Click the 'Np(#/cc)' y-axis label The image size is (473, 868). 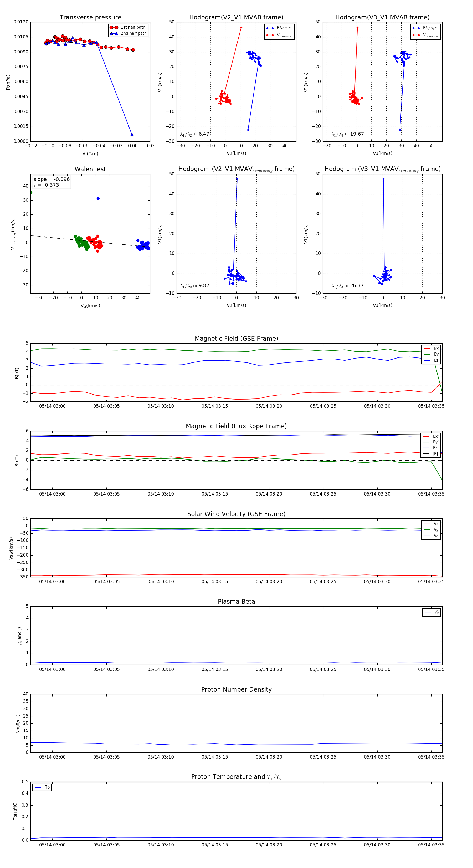(18, 724)
